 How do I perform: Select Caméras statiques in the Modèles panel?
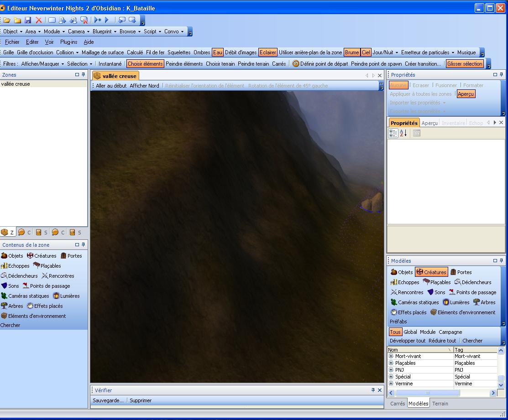click(415, 302)
